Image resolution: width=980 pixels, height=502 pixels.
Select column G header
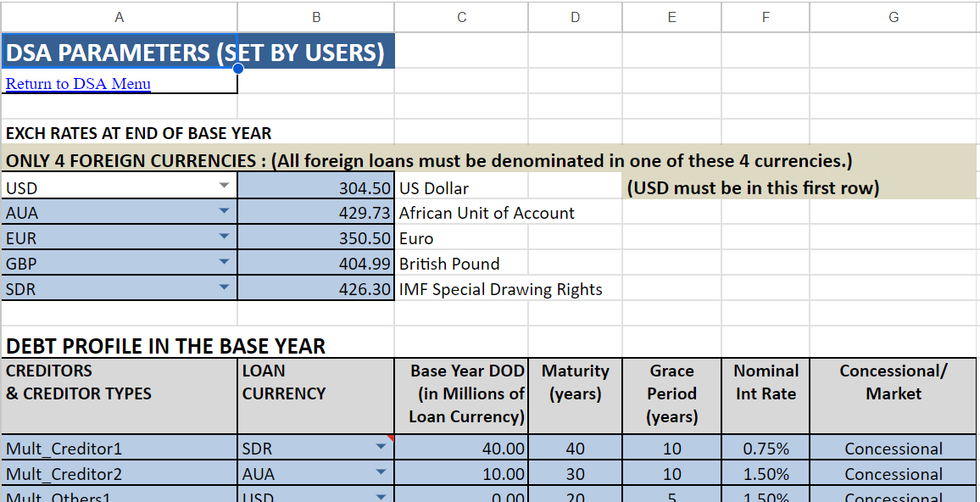894,17
